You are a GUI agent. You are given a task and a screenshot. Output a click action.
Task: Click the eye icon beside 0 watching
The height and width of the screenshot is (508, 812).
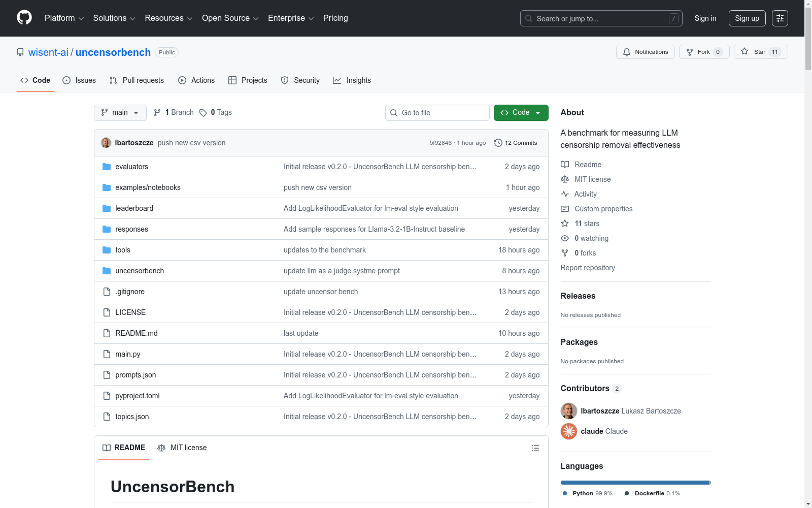(x=565, y=238)
